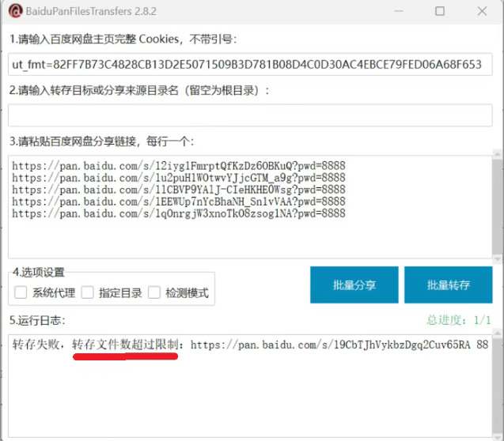Click the link line with 1EEWUp7nYcBhaNH_Sn1vVAA

[x=179, y=202]
